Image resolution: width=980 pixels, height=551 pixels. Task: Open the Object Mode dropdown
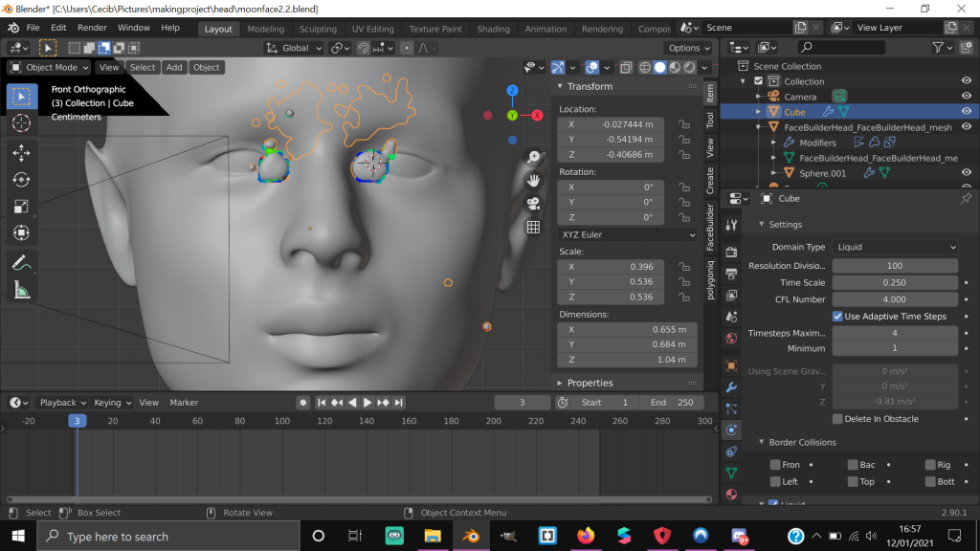(50, 68)
